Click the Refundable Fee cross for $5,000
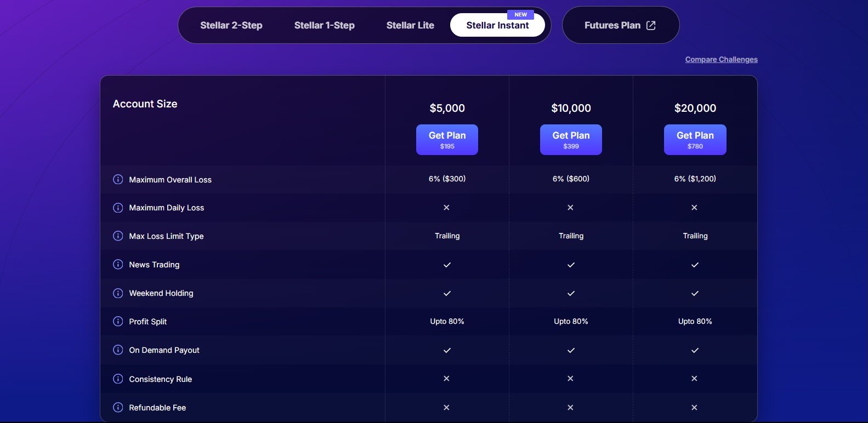Screen dimensions: 868x423 click(446, 407)
